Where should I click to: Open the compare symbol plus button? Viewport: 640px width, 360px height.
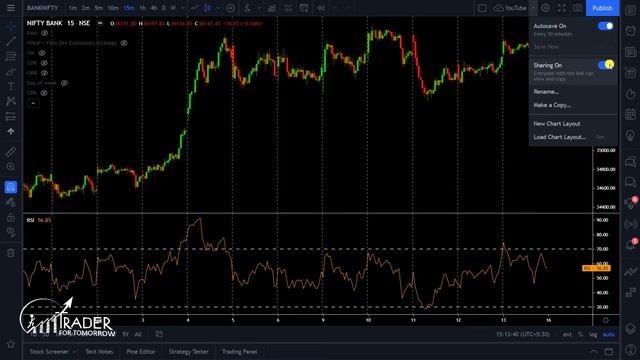pos(231,8)
